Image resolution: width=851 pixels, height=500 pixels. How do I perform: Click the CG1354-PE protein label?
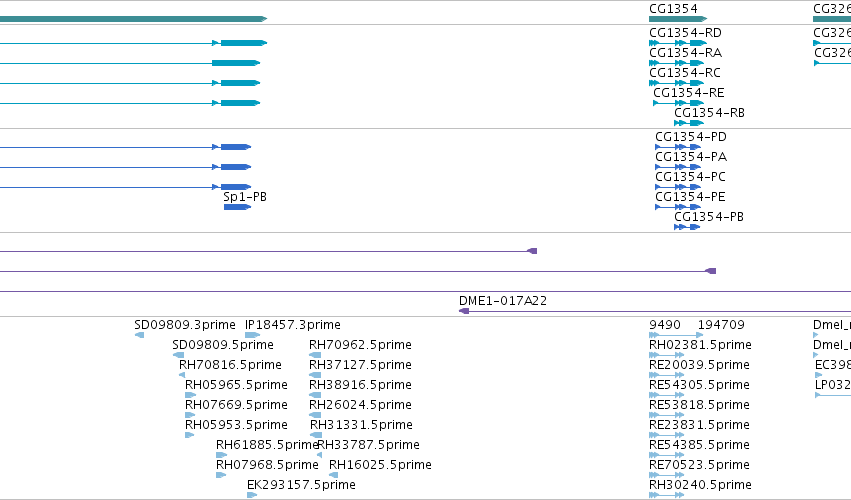pos(690,197)
